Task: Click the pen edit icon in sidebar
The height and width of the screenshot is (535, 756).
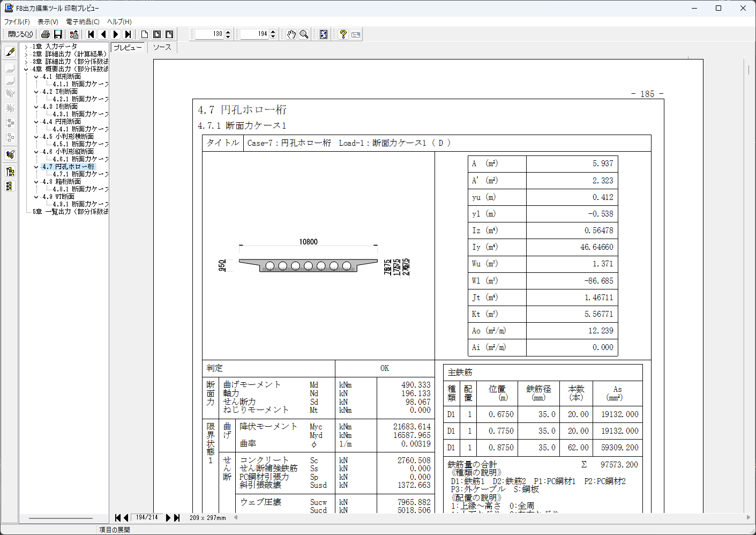Action: 10,52
